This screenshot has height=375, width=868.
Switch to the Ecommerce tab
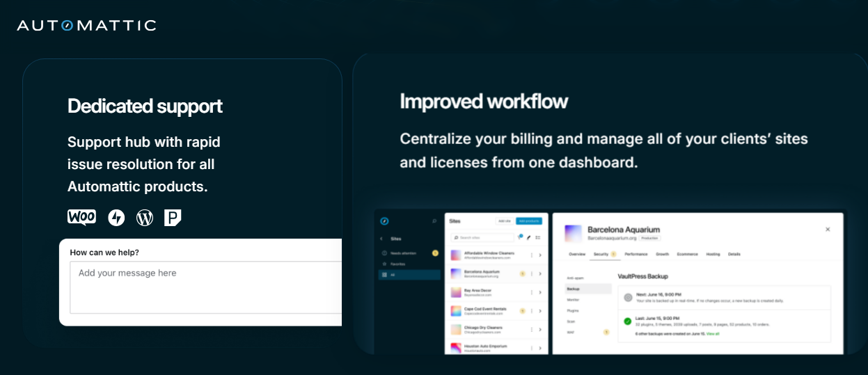pyautogui.click(x=688, y=254)
